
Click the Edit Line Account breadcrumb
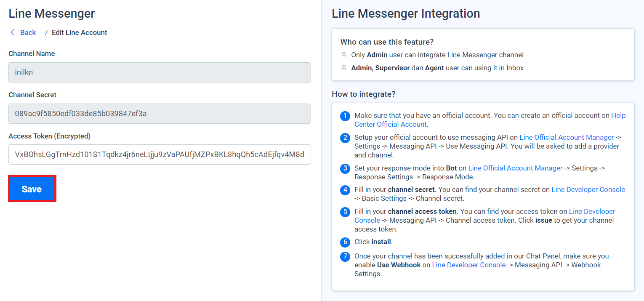pyautogui.click(x=79, y=32)
